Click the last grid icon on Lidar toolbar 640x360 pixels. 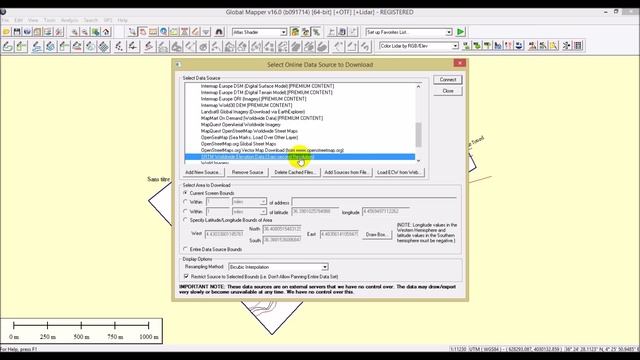(578, 46)
